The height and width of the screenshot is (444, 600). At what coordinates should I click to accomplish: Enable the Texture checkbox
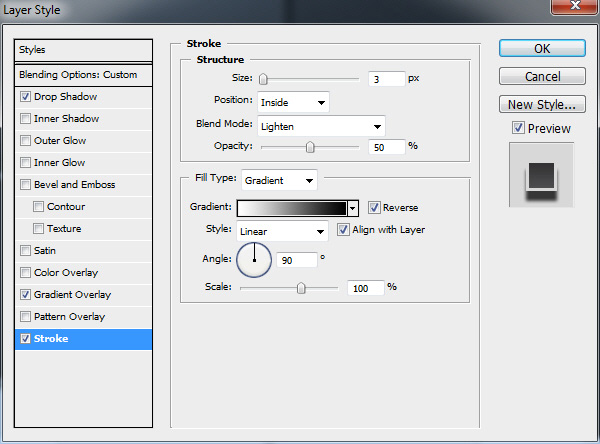click(38, 229)
